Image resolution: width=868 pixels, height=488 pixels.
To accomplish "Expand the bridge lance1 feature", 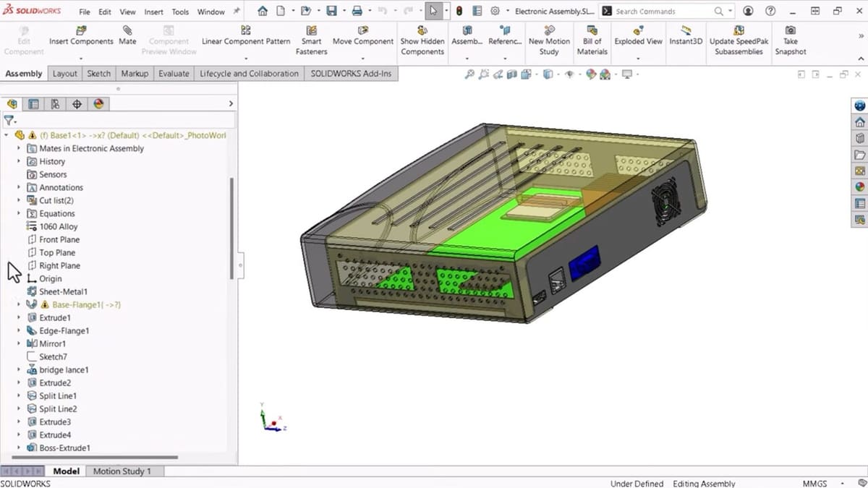I will (x=19, y=369).
